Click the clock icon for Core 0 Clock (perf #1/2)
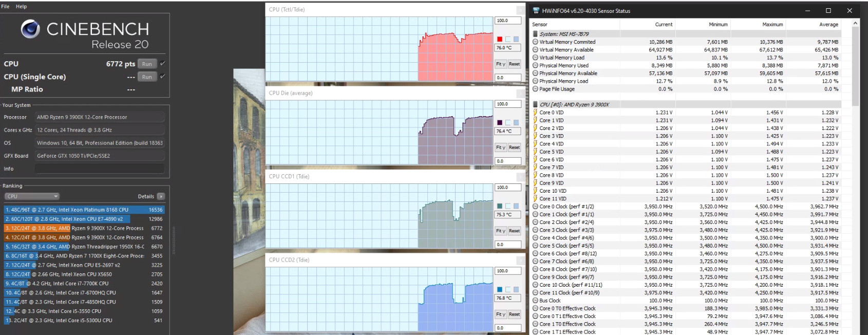 point(535,207)
